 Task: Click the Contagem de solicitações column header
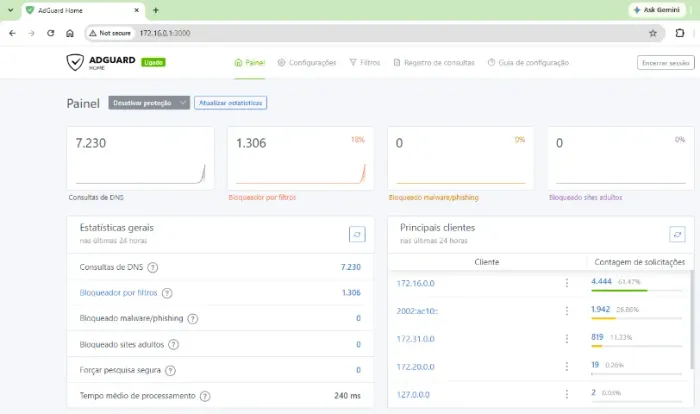click(x=639, y=262)
